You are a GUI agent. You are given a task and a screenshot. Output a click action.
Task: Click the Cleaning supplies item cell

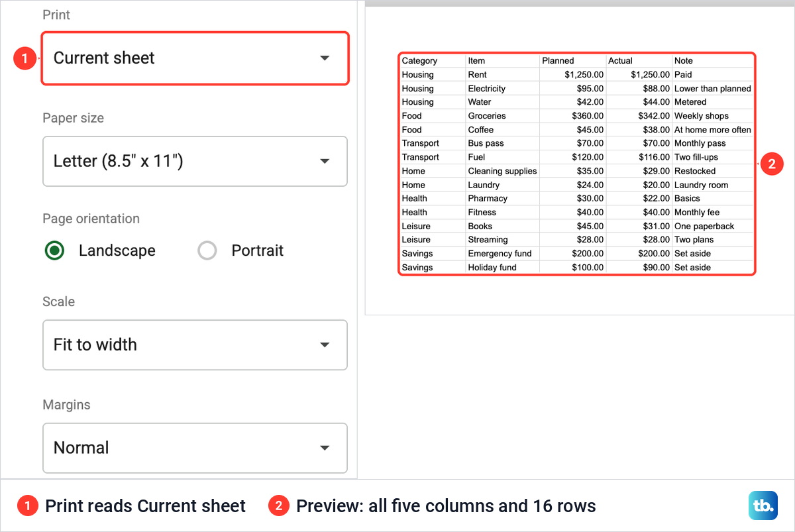pyautogui.click(x=502, y=171)
